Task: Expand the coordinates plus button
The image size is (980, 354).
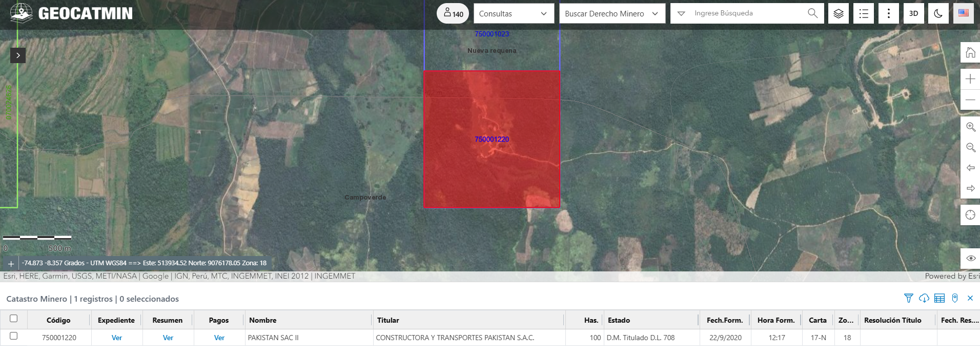Action: click(11, 263)
